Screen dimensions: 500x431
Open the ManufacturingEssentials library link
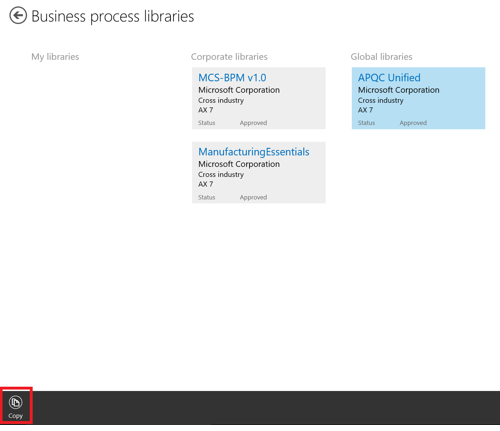tap(254, 152)
